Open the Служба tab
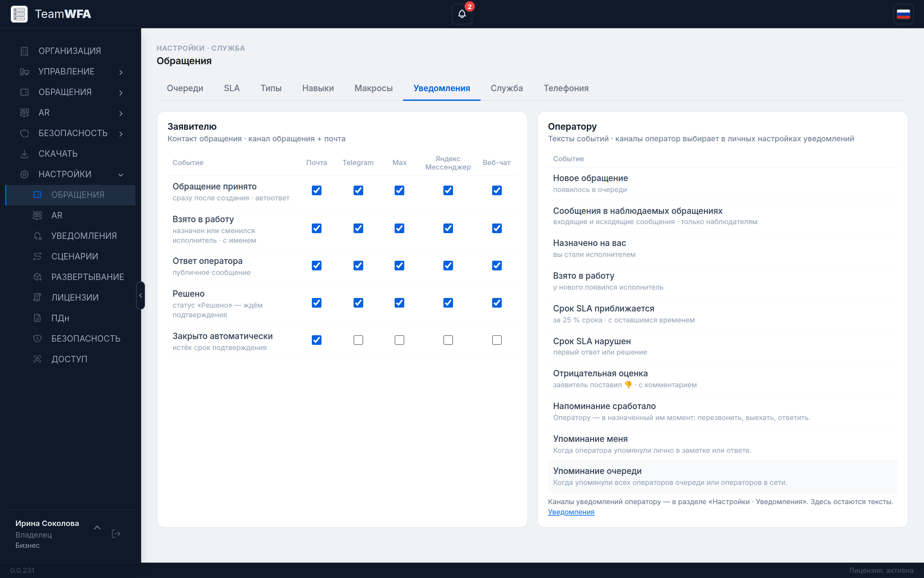924x578 pixels. pos(507,88)
